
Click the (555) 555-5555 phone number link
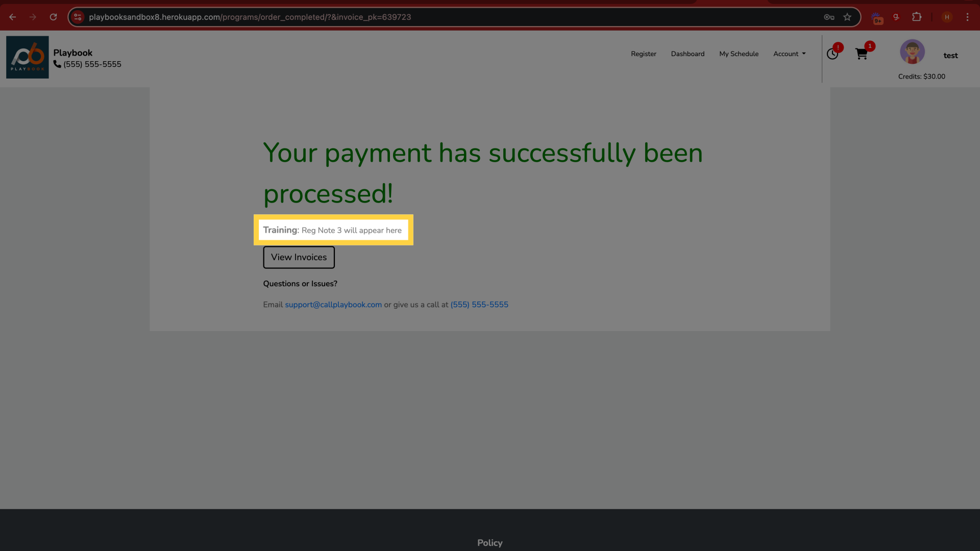coord(479,304)
